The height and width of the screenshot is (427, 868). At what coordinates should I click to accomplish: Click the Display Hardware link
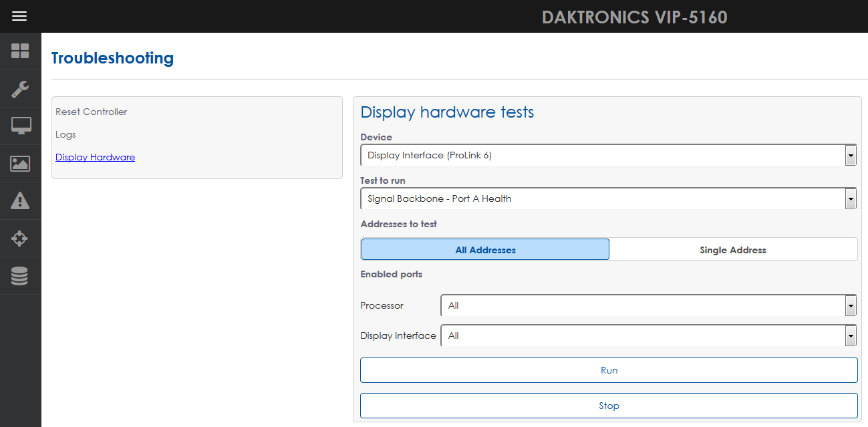[x=95, y=157]
